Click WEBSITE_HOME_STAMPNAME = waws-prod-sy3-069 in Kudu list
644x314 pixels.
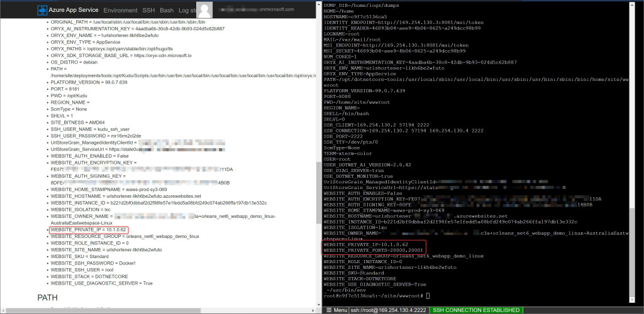109,190
